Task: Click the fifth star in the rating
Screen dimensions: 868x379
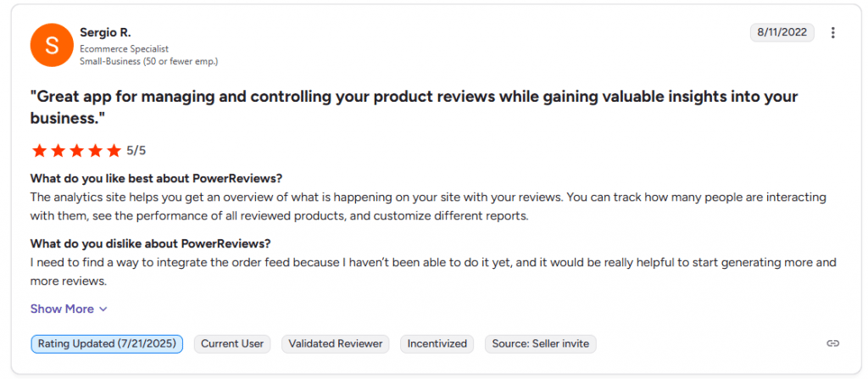Action: click(114, 151)
